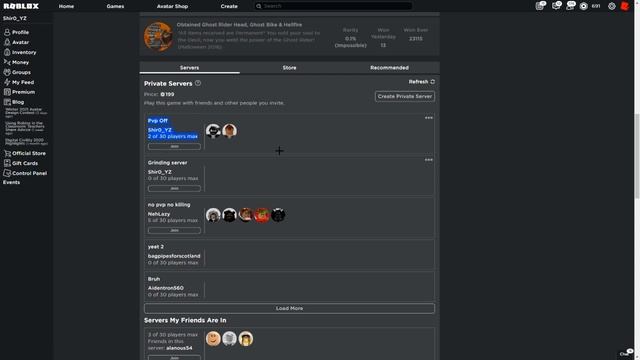Click the Load More button
640x360 pixels.
pyautogui.click(x=289, y=308)
